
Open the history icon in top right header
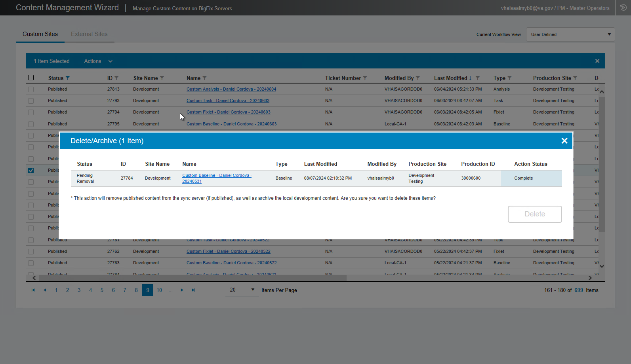point(623,8)
